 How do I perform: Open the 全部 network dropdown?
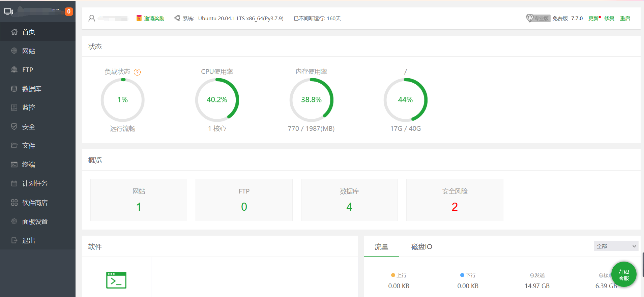(616, 246)
